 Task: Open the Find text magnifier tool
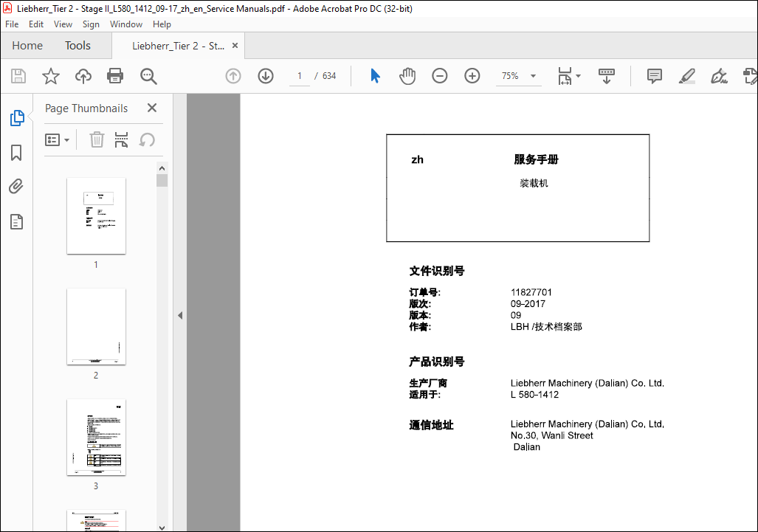pyautogui.click(x=148, y=76)
